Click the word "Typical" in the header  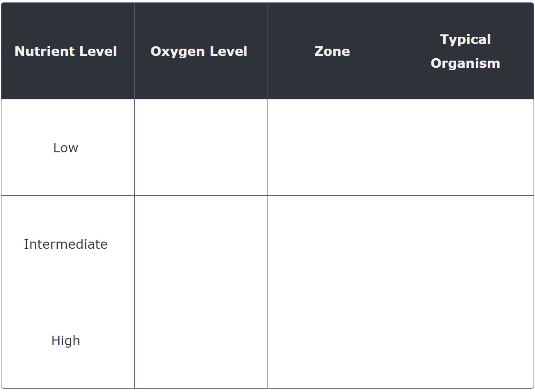(x=465, y=40)
